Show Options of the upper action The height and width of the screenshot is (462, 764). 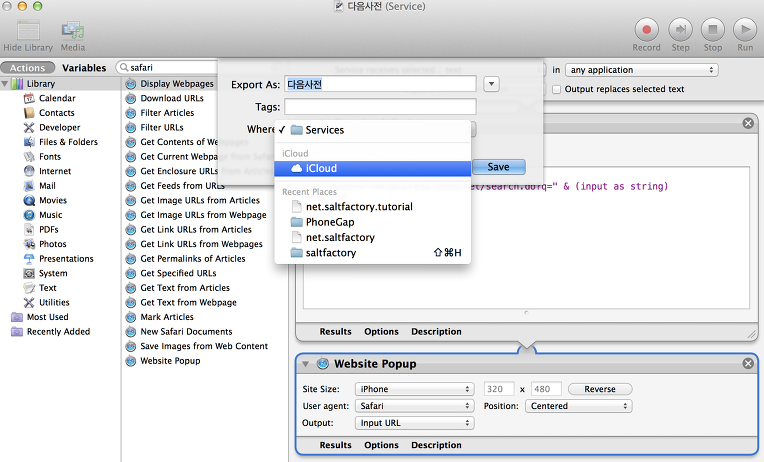[382, 332]
